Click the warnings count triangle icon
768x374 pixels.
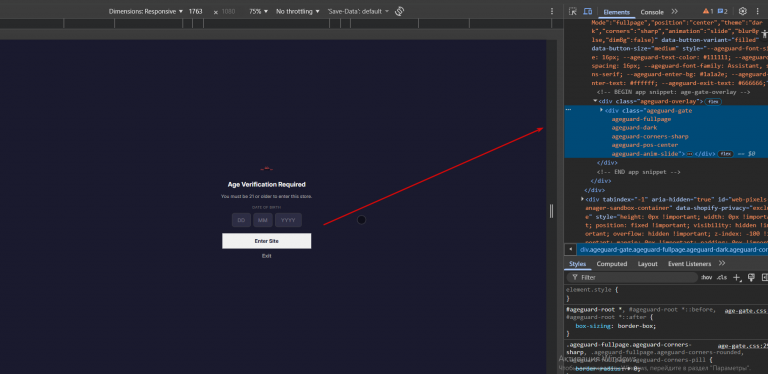[706, 11]
